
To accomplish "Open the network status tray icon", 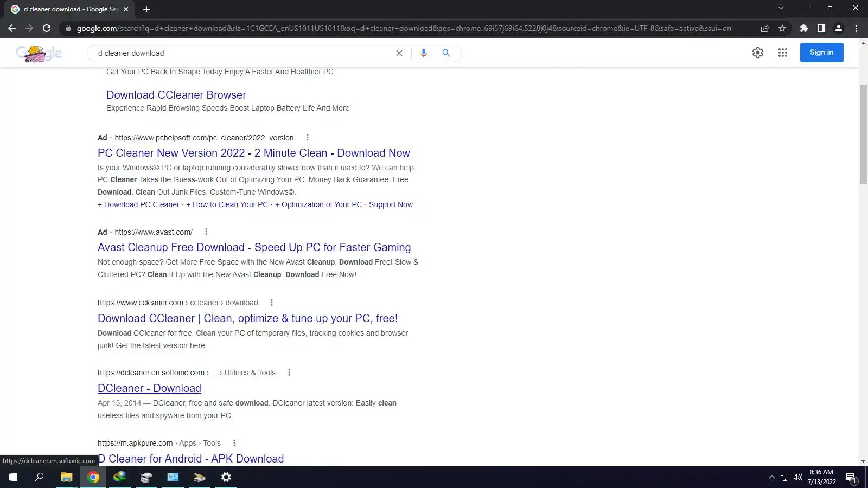I will 785,477.
